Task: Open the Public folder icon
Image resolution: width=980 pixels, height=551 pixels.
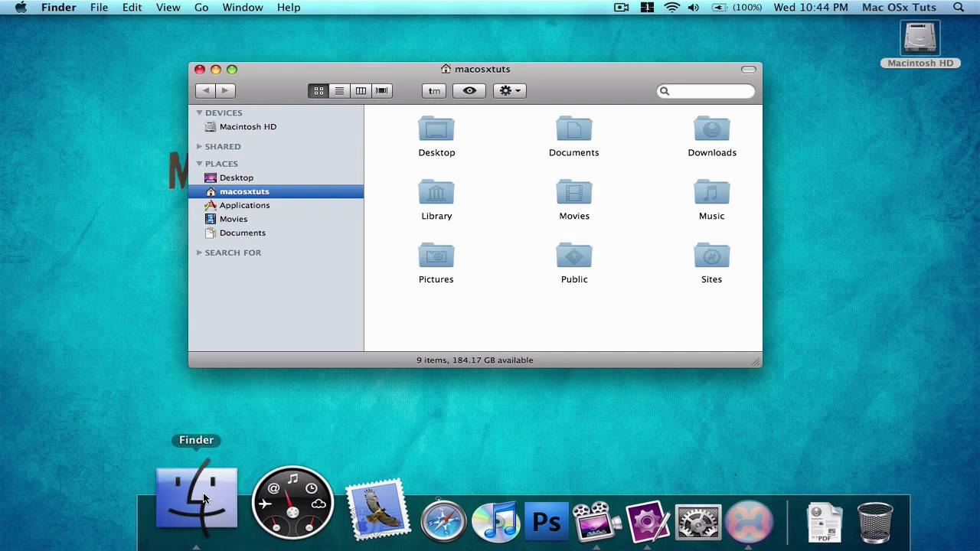Action: click(574, 256)
